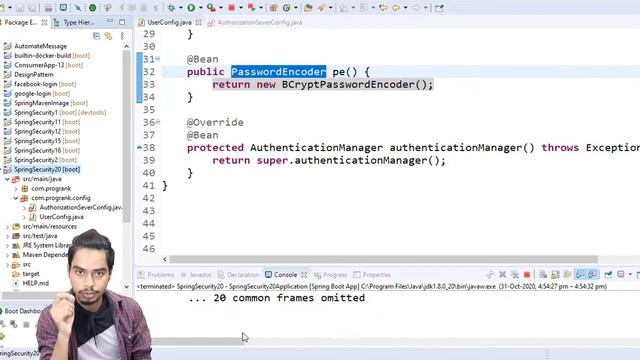Click the Relaunch icon in main toolbar

[251, 8]
